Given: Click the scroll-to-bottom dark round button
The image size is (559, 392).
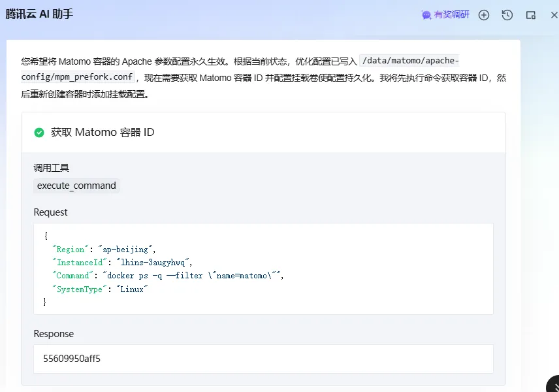Looking at the screenshot, I should [x=553, y=385].
